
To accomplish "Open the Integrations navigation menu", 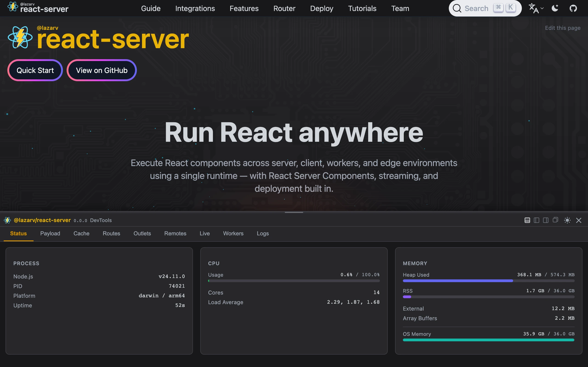I will click(195, 8).
